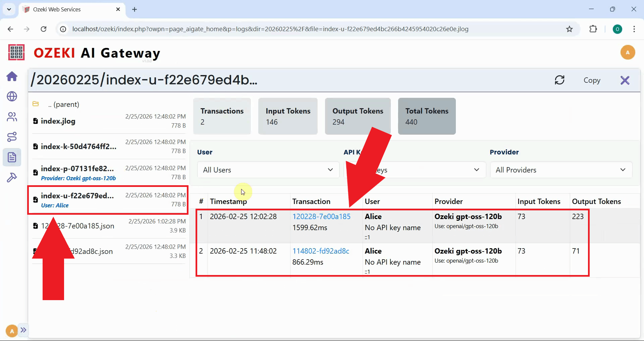Select the globe providers icon in sidebar
Viewport: 644px width, 341px height.
click(x=12, y=96)
